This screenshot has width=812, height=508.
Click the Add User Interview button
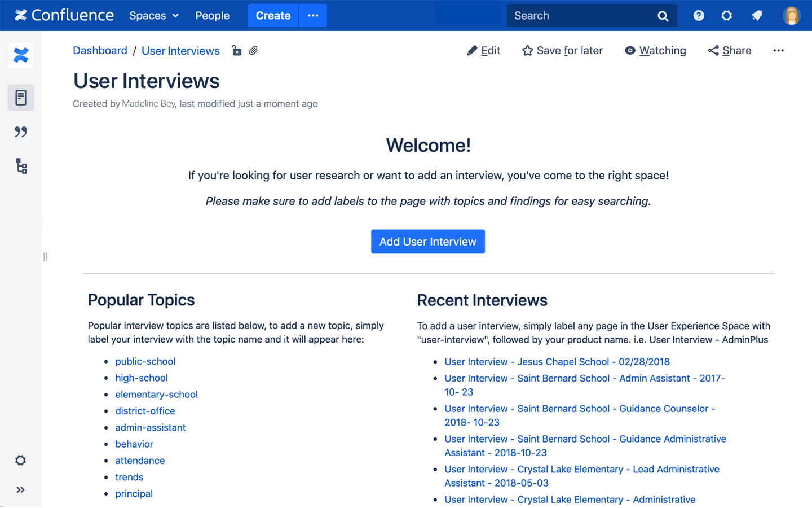click(428, 242)
